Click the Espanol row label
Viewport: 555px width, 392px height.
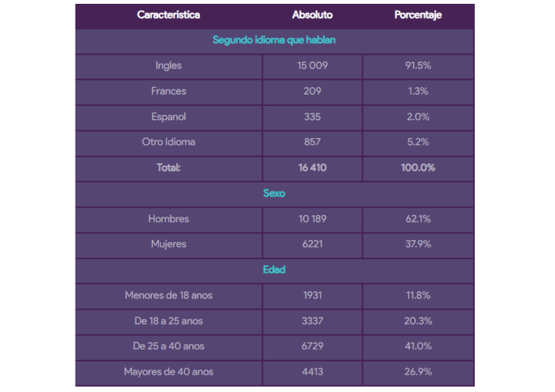tap(169, 117)
